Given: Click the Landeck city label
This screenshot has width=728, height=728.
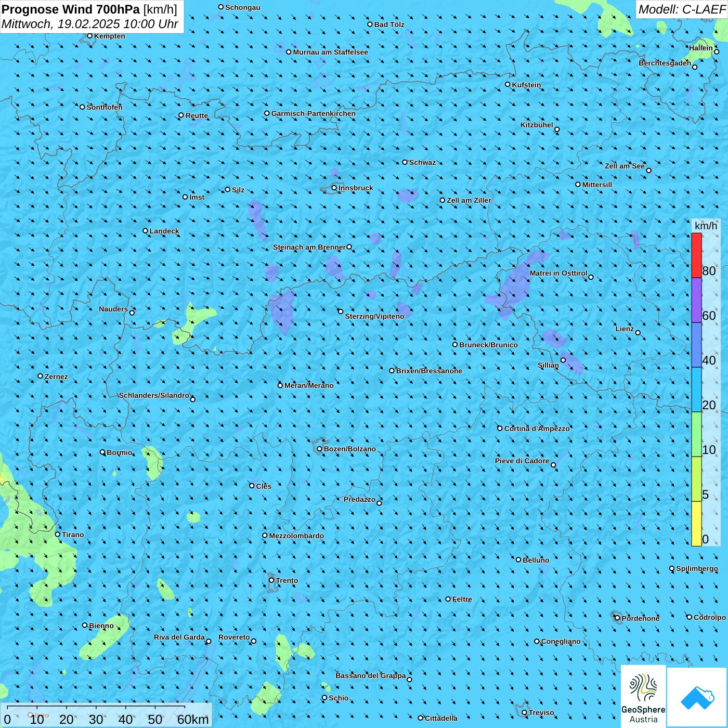Looking at the screenshot, I should tap(164, 231).
